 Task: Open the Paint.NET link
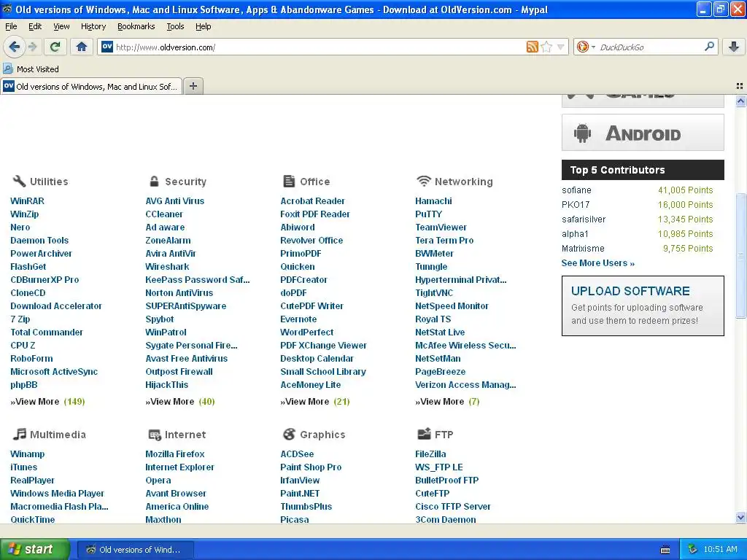(x=300, y=494)
